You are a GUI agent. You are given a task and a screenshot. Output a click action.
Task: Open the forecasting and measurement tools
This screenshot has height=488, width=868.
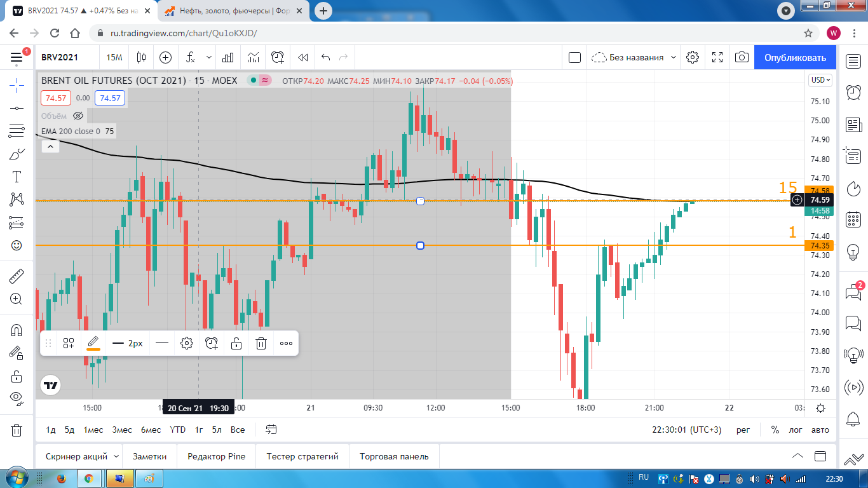[17, 222]
